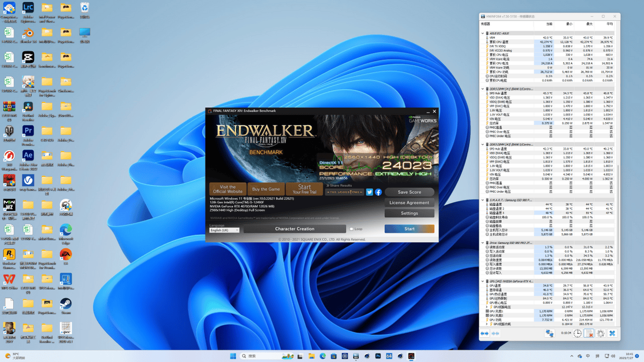Share results via the Facebook icon
This screenshot has width=644, height=362.
click(x=378, y=192)
